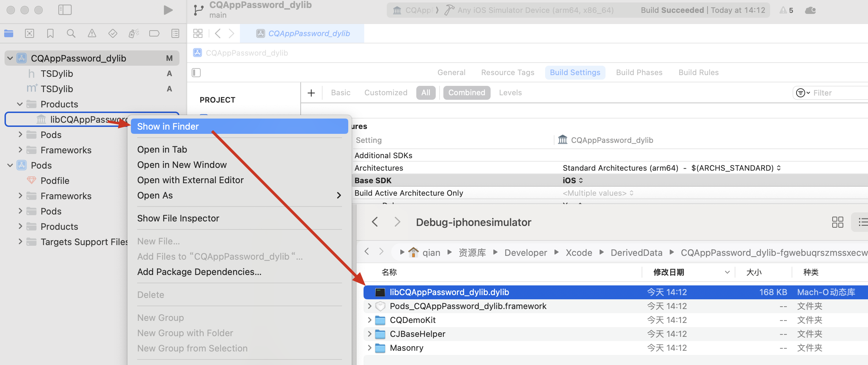The height and width of the screenshot is (365, 868).
Task: Click Finder window forward arrow
Action: point(398,222)
